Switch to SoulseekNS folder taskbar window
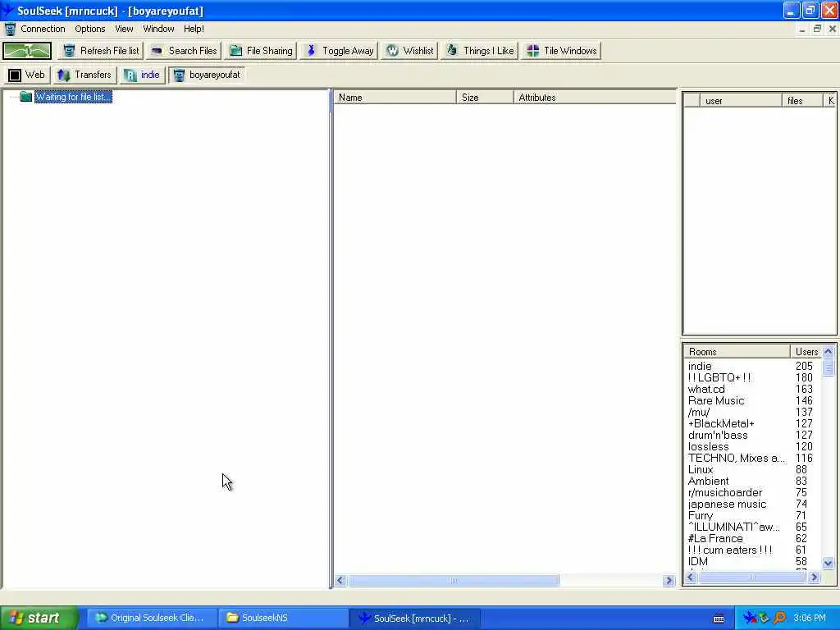840x630 pixels. point(281,619)
